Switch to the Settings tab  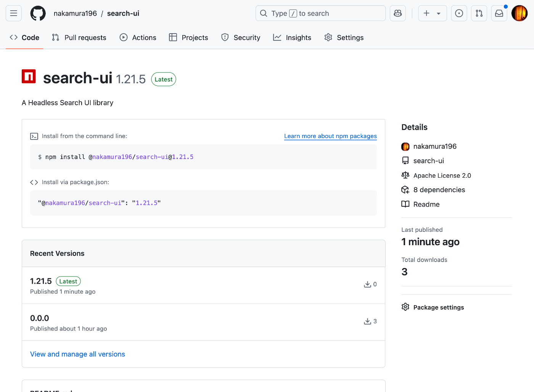click(x=344, y=37)
